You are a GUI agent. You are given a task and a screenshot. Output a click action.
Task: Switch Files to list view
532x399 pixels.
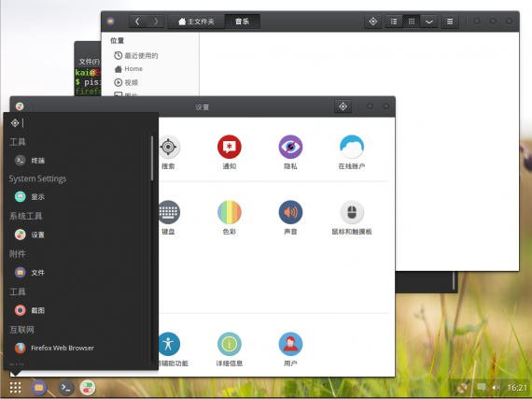tap(394, 21)
